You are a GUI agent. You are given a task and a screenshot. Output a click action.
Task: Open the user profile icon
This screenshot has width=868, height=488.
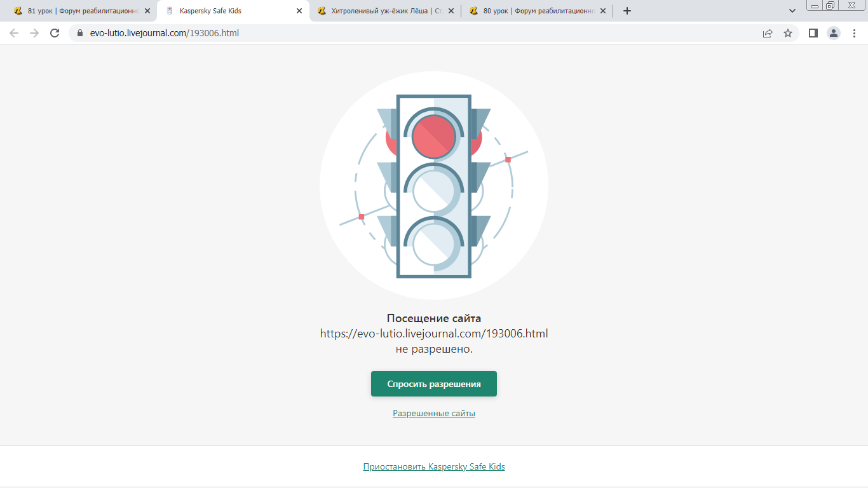click(833, 33)
